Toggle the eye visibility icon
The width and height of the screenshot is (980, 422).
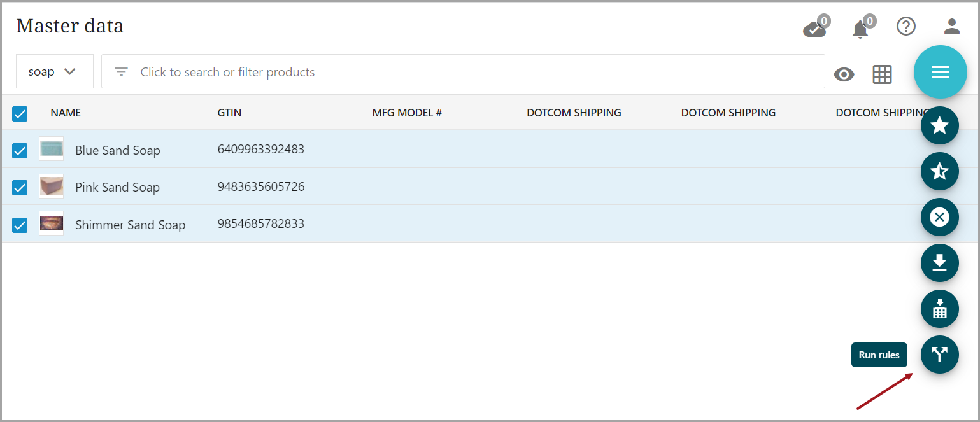tap(844, 74)
